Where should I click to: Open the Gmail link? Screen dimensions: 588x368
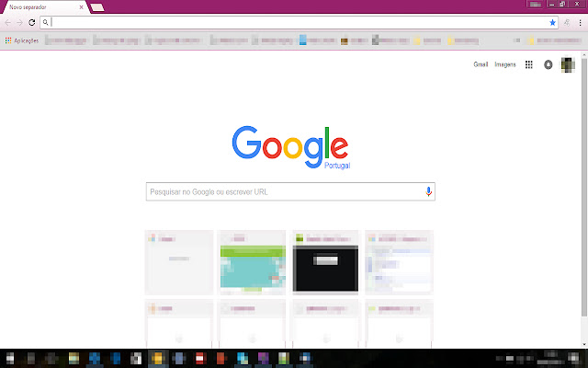click(481, 64)
